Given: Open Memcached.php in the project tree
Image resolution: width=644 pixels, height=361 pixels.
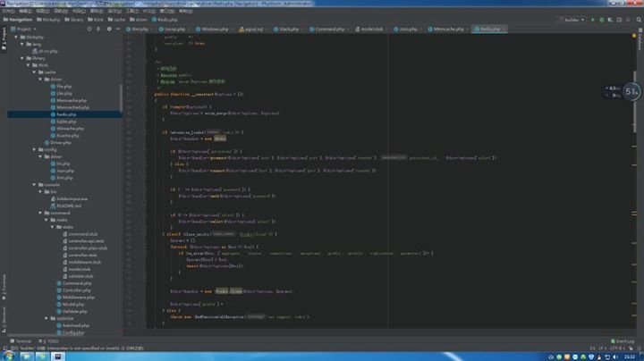Looking at the screenshot, I should tap(72, 107).
